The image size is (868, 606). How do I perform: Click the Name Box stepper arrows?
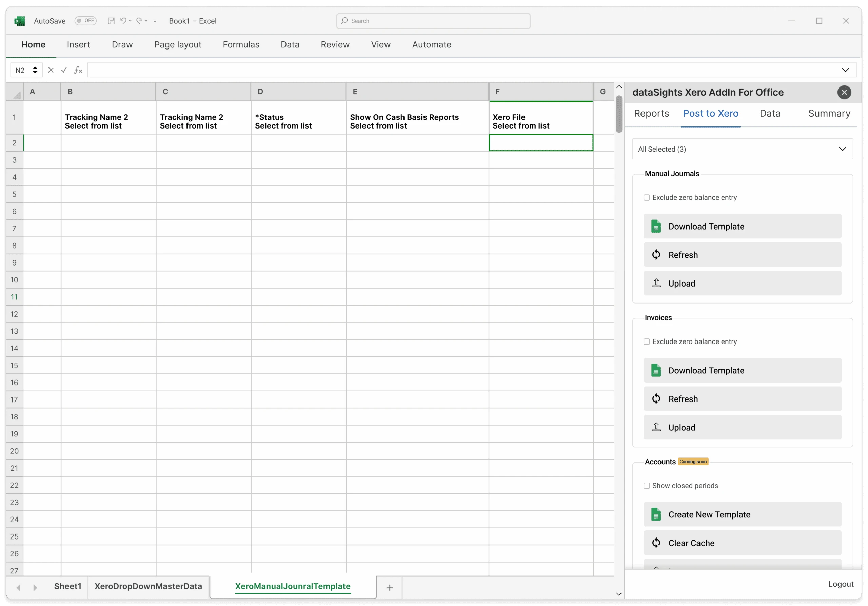tap(35, 70)
